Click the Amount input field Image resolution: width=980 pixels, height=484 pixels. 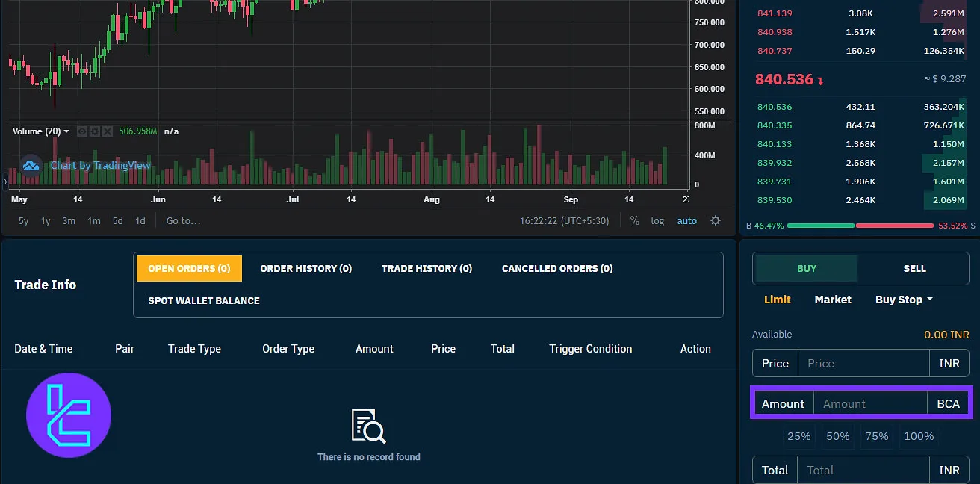pyautogui.click(x=869, y=403)
